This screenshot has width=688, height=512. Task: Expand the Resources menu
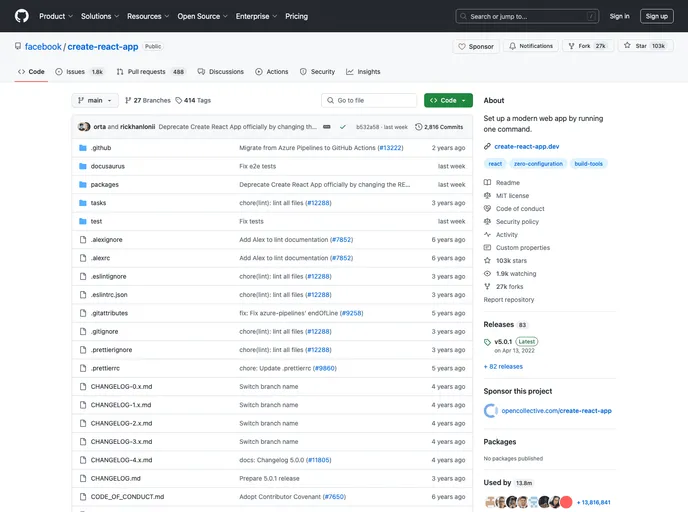pyautogui.click(x=148, y=16)
